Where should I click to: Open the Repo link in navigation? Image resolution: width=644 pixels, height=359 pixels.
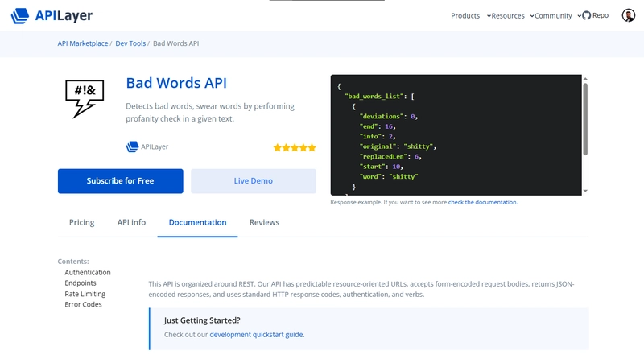click(600, 15)
